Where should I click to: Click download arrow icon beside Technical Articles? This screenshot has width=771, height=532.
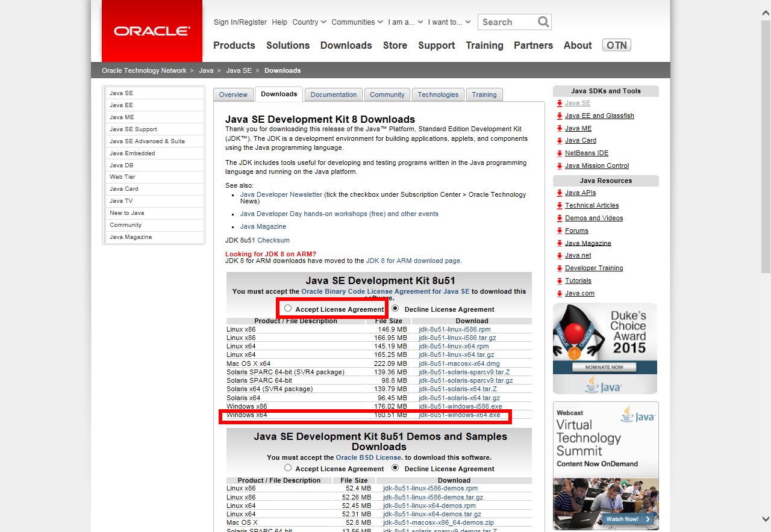[x=560, y=205]
